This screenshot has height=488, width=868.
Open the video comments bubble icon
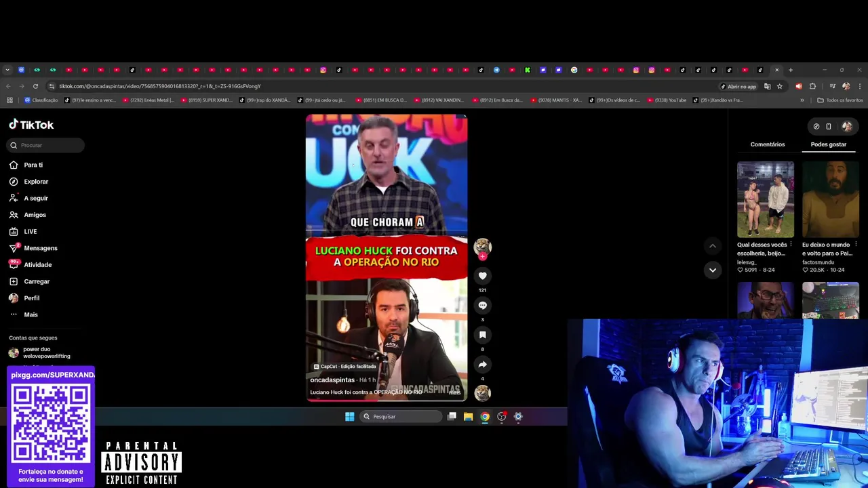coord(482,305)
